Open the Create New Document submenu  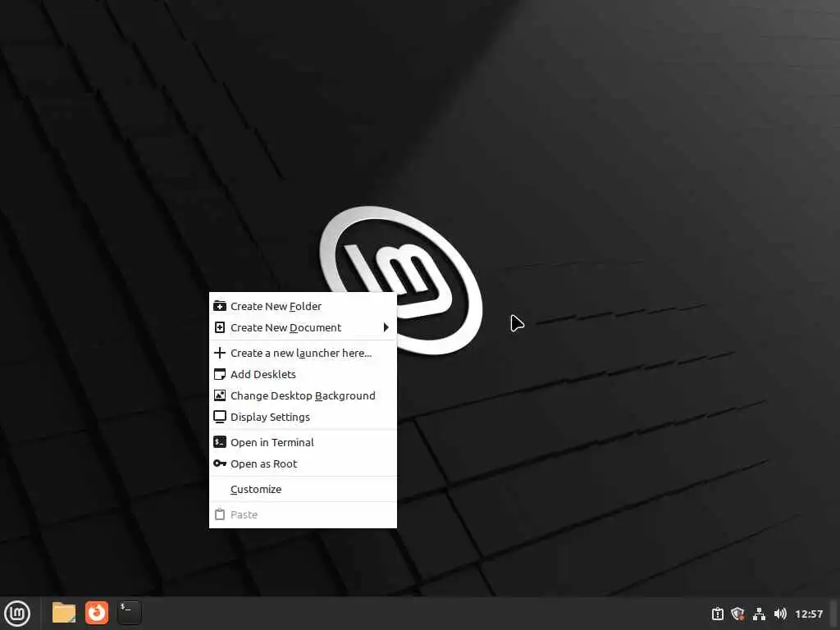coord(303,327)
